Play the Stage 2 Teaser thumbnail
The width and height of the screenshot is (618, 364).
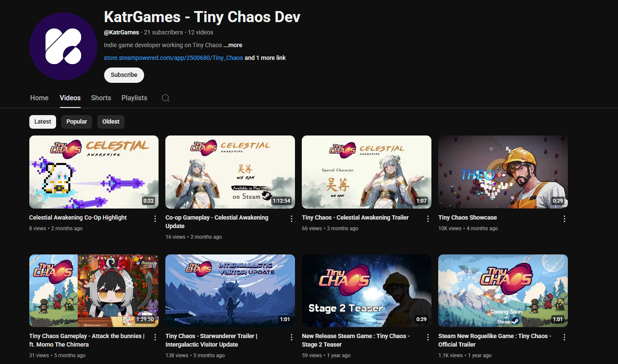pyautogui.click(x=367, y=291)
